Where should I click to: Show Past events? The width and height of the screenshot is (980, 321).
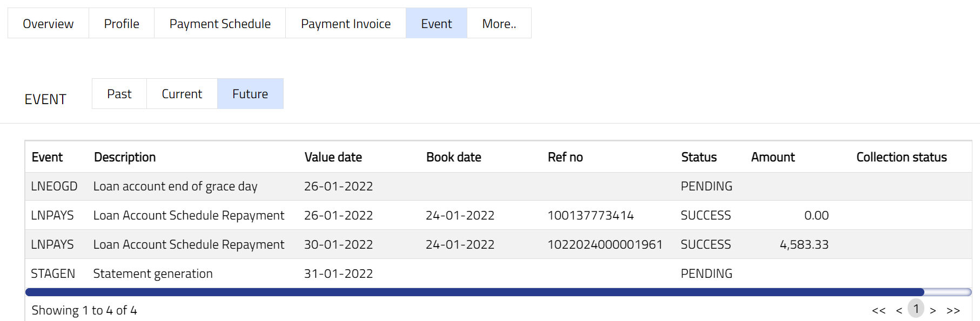(x=119, y=94)
